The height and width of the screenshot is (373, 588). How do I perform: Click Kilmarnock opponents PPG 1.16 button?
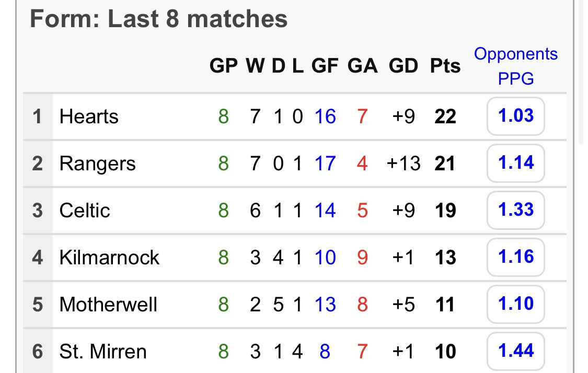pos(515,257)
